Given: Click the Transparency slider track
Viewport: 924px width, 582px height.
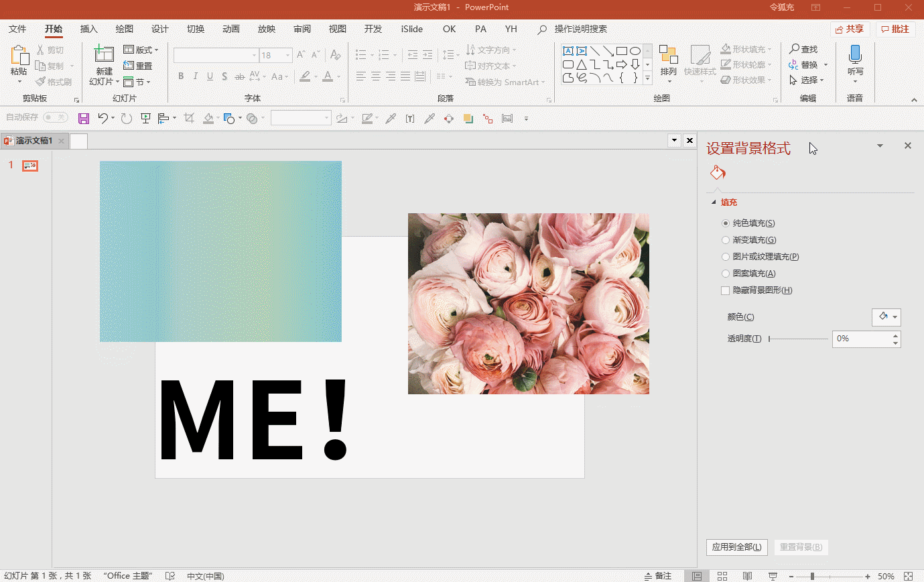Looking at the screenshot, I should click(x=798, y=339).
